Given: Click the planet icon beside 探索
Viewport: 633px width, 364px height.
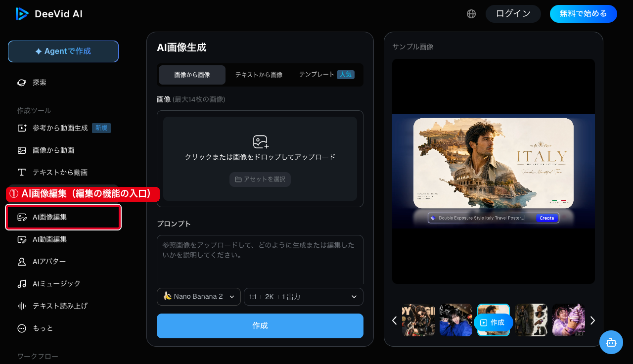Looking at the screenshot, I should point(22,83).
